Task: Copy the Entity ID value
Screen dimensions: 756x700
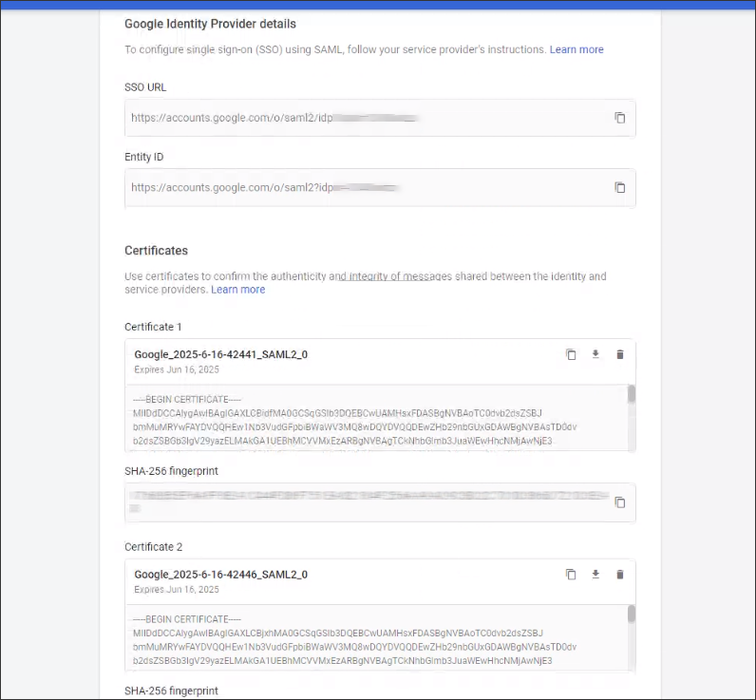Action: (619, 187)
